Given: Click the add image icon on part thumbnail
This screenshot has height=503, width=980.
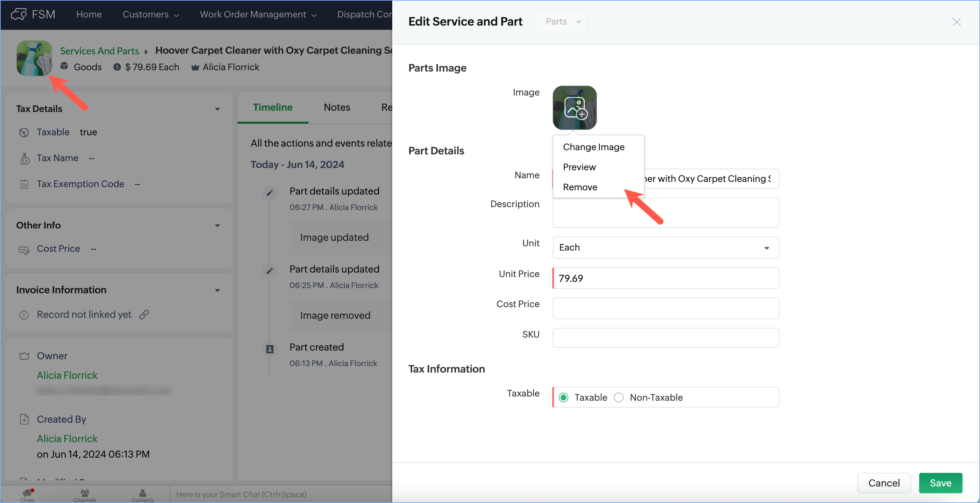Looking at the screenshot, I should click(574, 108).
